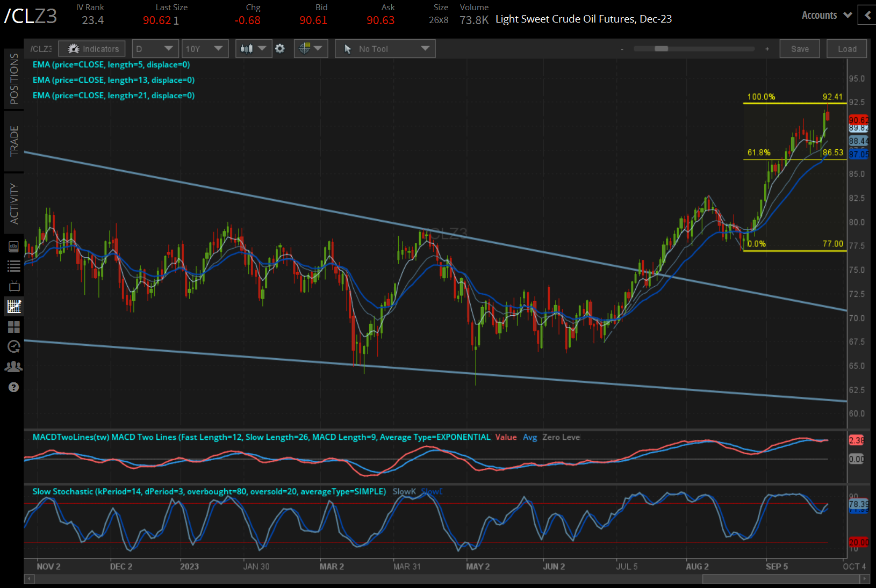Open chart settings via the gear icon
The image size is (876, 588).
[280, 48]
